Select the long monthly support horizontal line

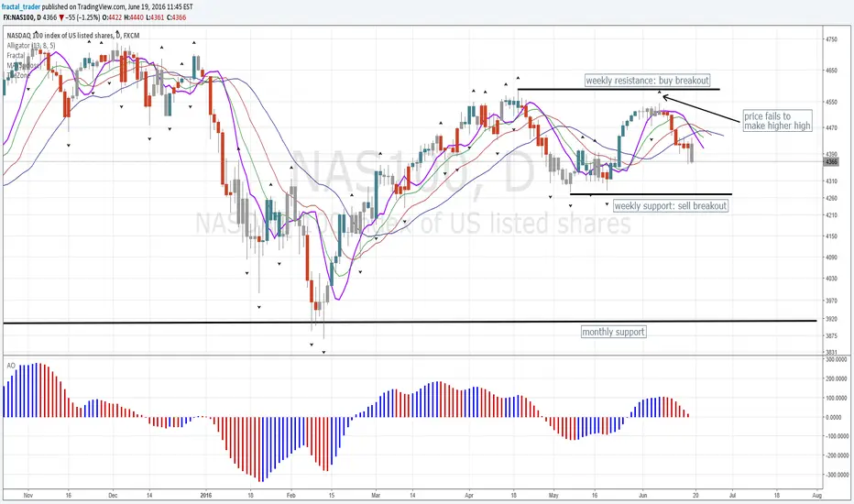[410, 322]
